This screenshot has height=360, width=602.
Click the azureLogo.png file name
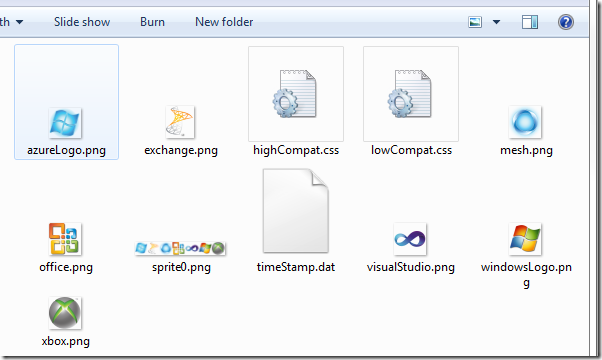click(66, 150)
